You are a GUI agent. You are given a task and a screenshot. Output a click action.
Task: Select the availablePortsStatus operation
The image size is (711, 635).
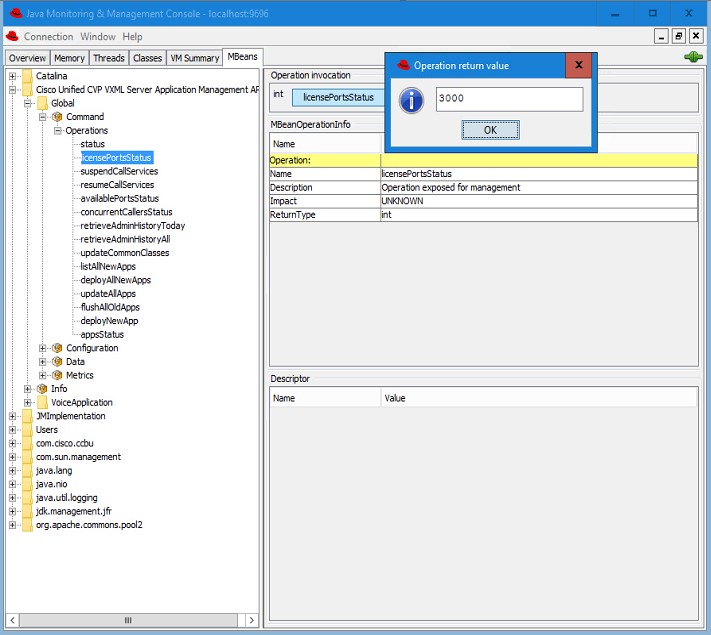[120, 199]
